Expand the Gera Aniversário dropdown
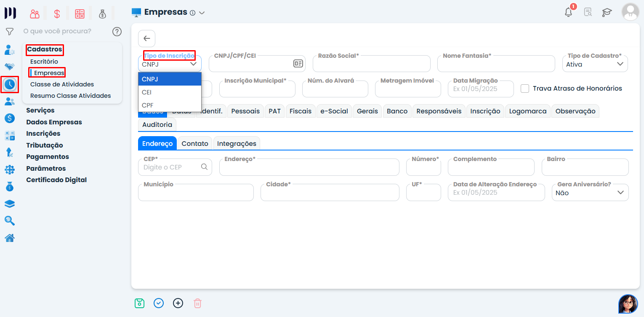This screenshot has width=644, height=317. [590, 193]
